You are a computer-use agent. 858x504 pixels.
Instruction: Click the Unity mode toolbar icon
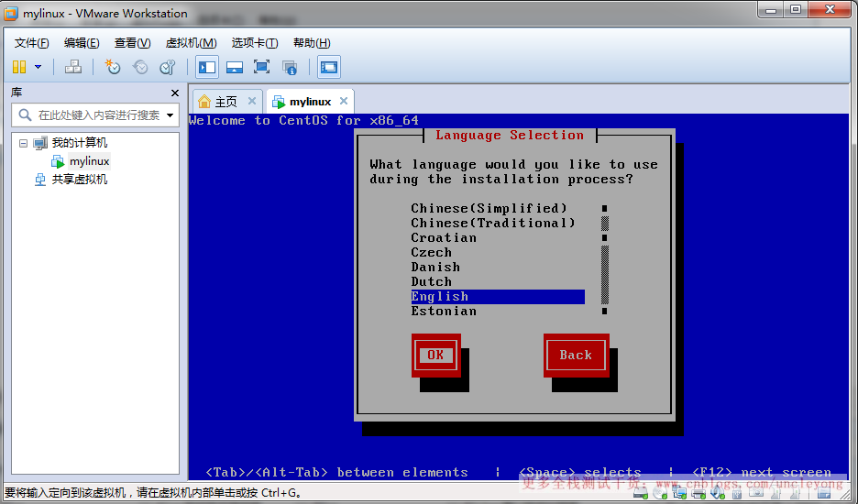pyautogui.click(x=290, y=67)
